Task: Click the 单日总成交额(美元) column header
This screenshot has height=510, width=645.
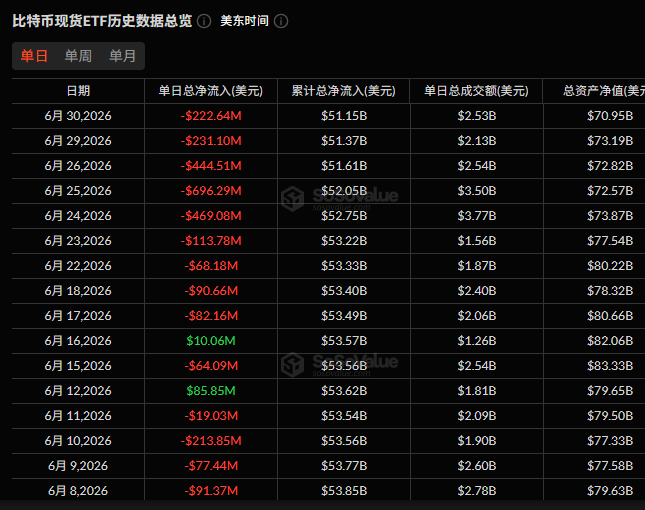Action: click(476, 91)
